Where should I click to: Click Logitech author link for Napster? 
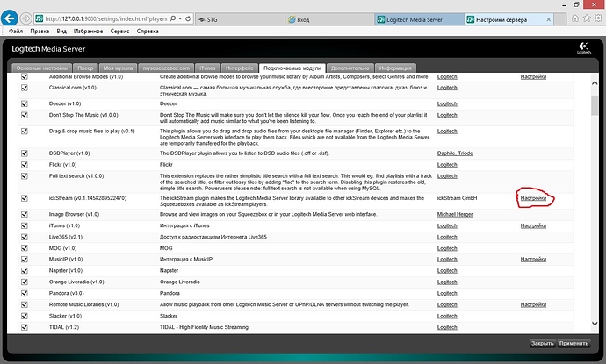click(x=447, y=270)
